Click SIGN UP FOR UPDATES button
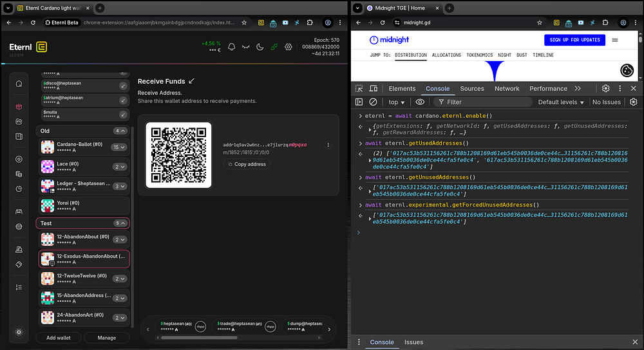The width and height of the screenshot is (644, 350). coord(574,40)
